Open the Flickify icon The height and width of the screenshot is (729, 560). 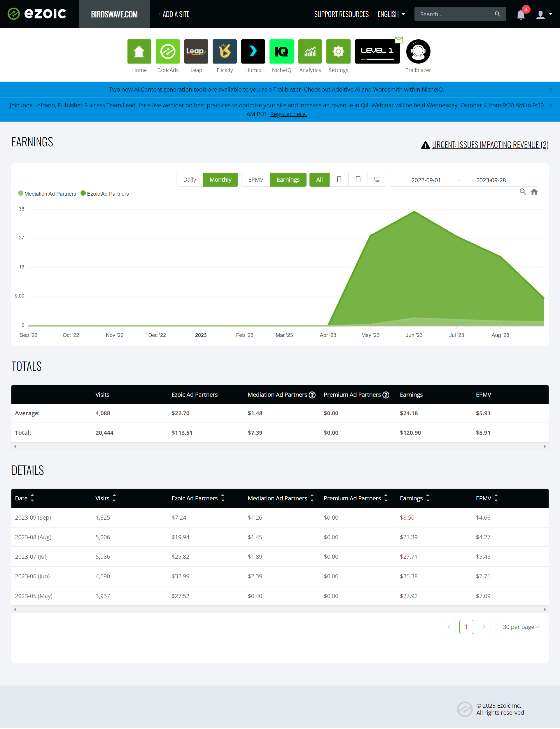(x=225, y=51)
